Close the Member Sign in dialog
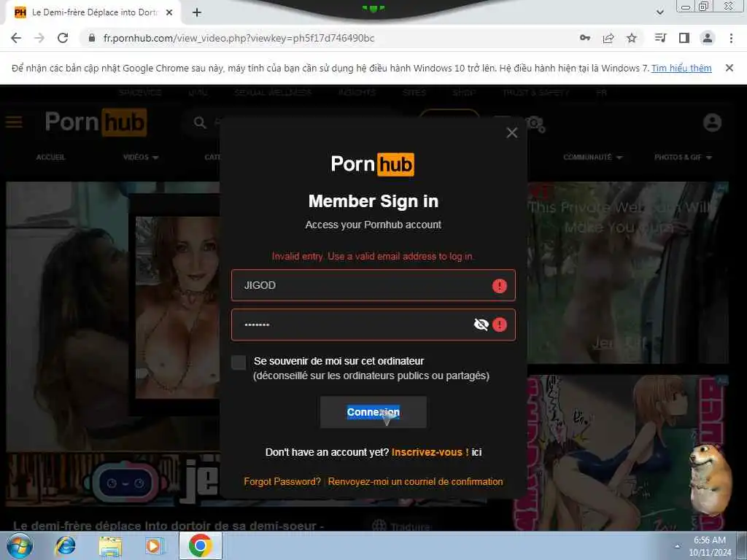747x560 pixels. [511, 133]
